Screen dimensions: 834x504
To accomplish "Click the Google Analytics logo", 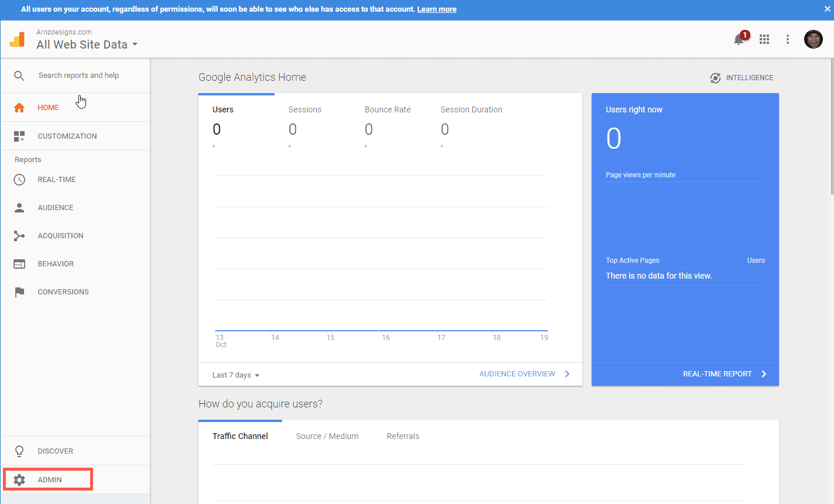I will 18,39.
